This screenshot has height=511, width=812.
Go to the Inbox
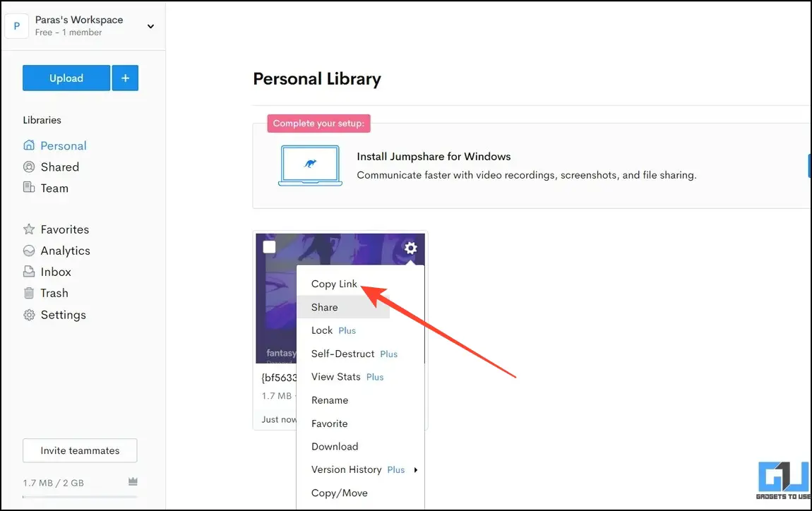[56, 272]
